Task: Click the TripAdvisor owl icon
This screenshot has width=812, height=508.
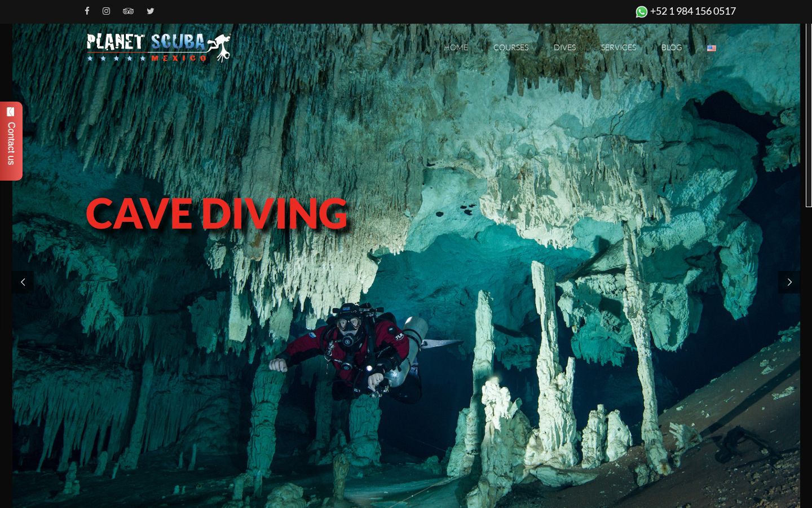Action: pos(128,11)
